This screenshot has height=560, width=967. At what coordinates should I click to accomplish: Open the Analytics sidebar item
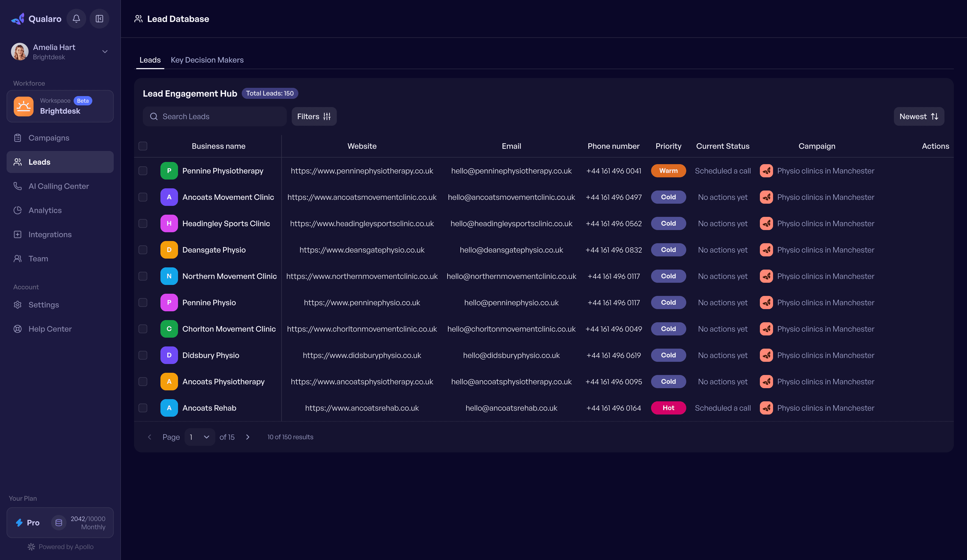click(x=60, y=210)
